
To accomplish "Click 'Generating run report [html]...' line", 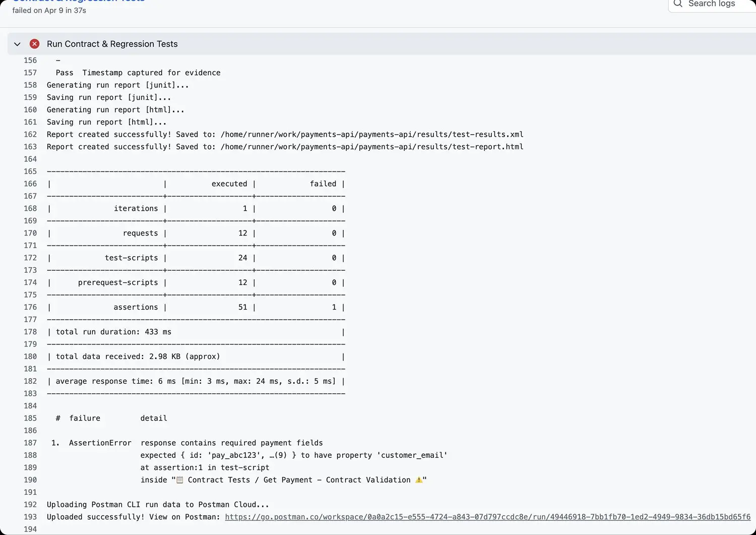I will [115, 110].
